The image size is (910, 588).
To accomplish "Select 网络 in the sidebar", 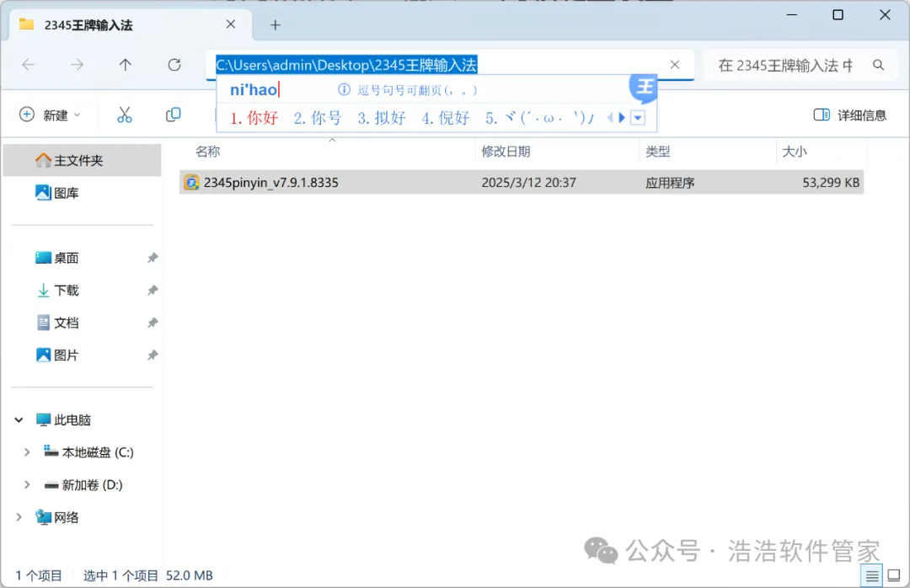I will [x=57, y=517].
